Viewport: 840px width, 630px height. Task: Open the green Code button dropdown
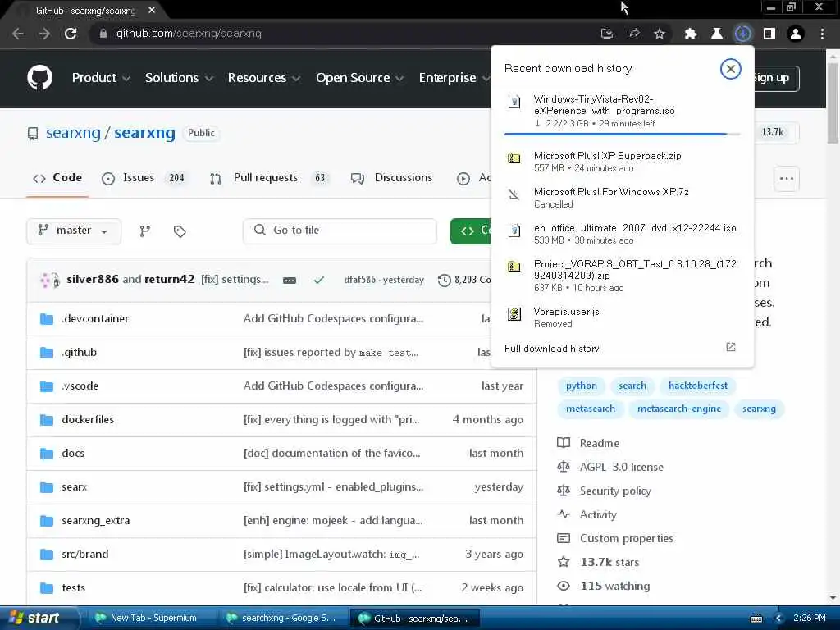(471, 231)
